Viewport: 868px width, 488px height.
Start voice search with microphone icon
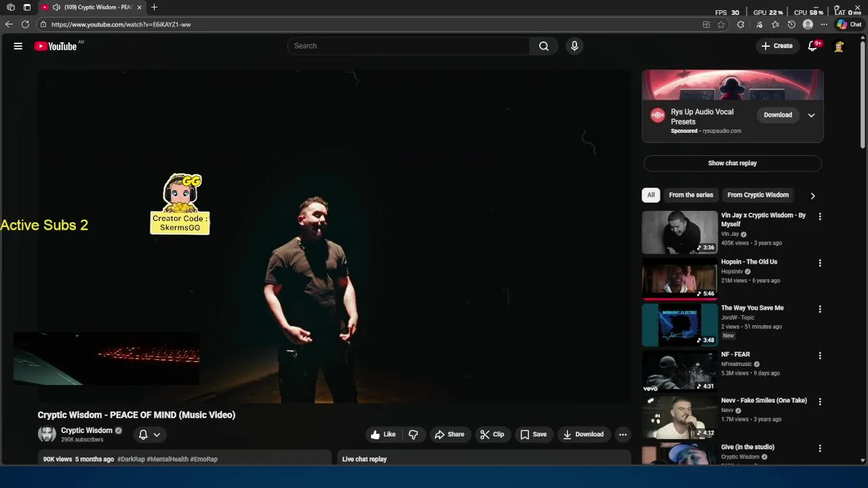point(574,46)
